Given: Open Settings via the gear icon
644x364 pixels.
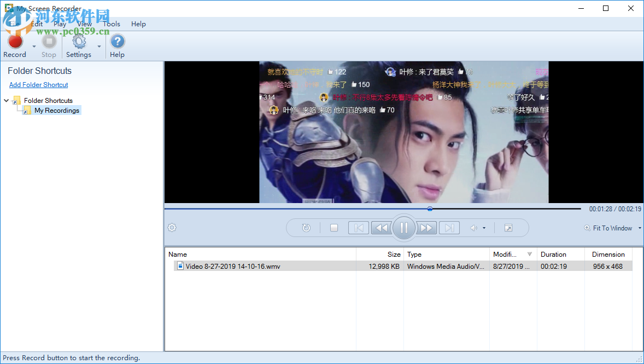Looking at the screenshot, I should coord(79,42).
